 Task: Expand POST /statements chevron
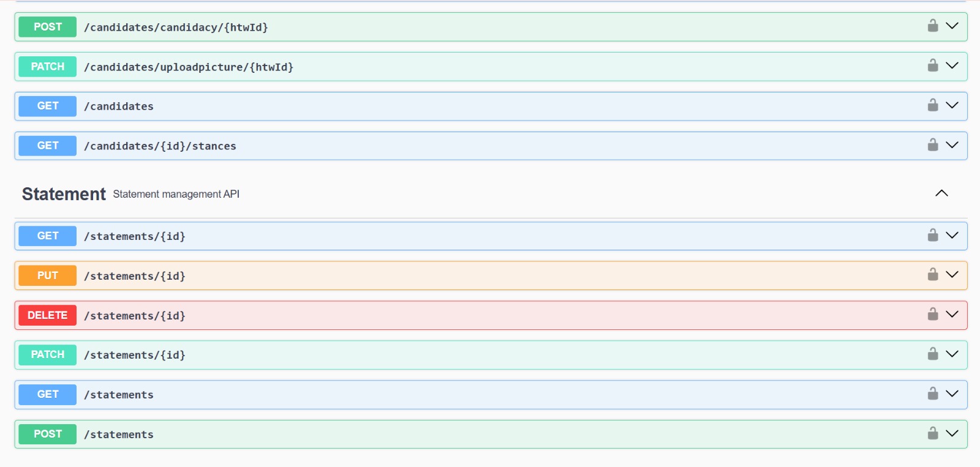point(952,434)
